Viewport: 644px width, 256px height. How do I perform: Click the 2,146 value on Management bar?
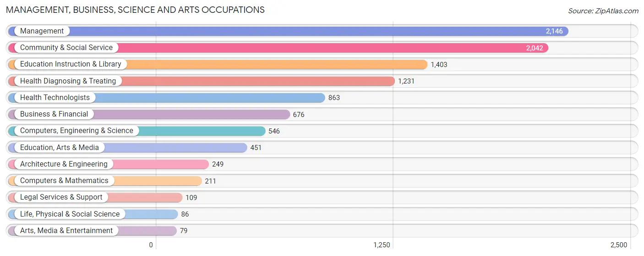tap(553, 31)
